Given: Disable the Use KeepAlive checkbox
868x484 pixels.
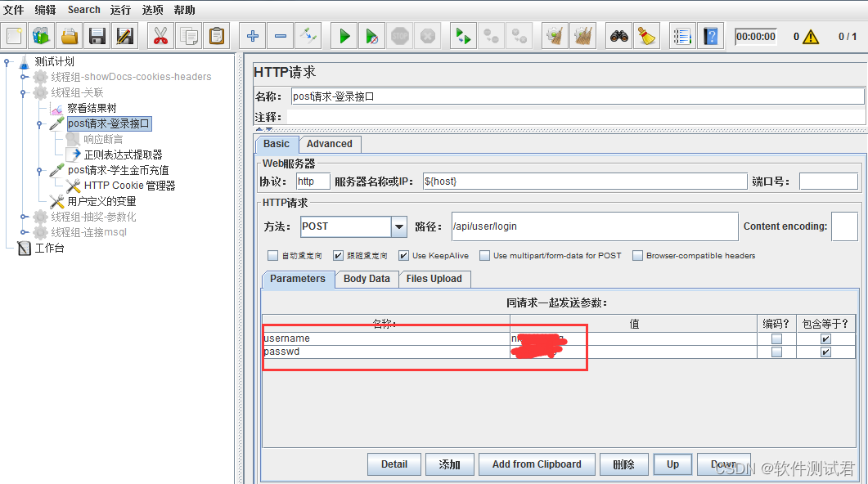Looking at the screenshot, I should click(x=403, y=256).
